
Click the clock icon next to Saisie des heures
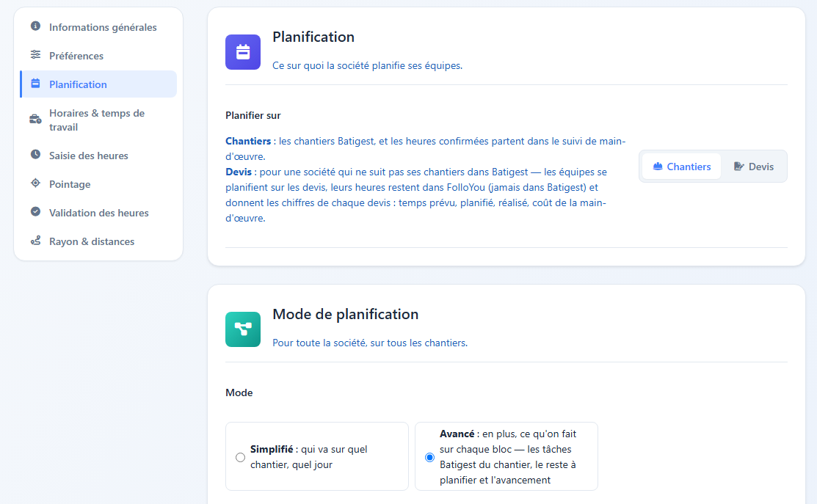click(x=35, y=154)
